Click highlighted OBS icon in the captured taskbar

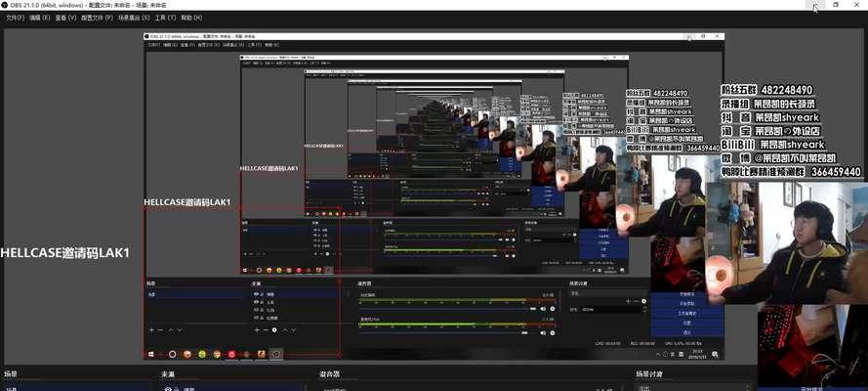tap(276, 354)
